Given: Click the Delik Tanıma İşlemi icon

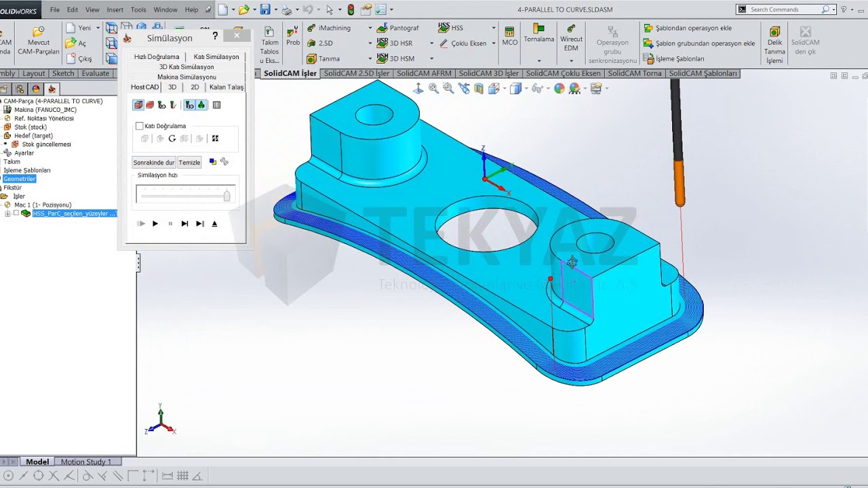Looking at the screenshot, I should [x=774, y=45].
